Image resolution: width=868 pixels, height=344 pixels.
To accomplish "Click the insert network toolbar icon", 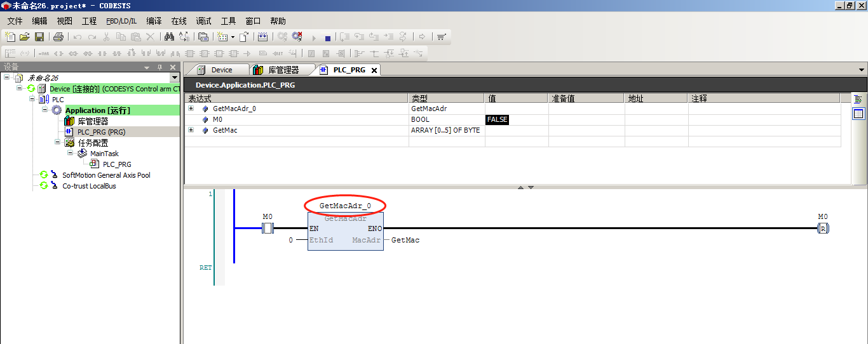I will click(x=10, y=53).
